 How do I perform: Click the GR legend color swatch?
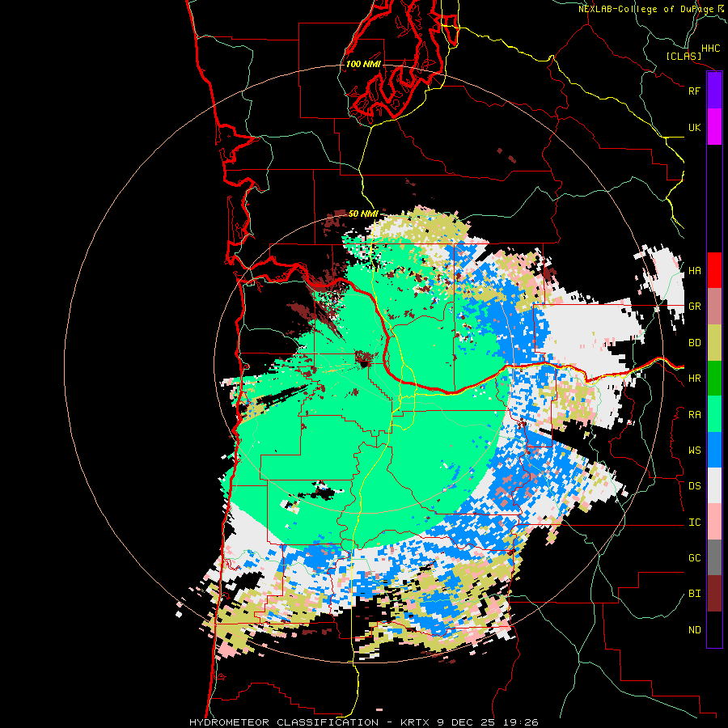(x=714, y=307)
